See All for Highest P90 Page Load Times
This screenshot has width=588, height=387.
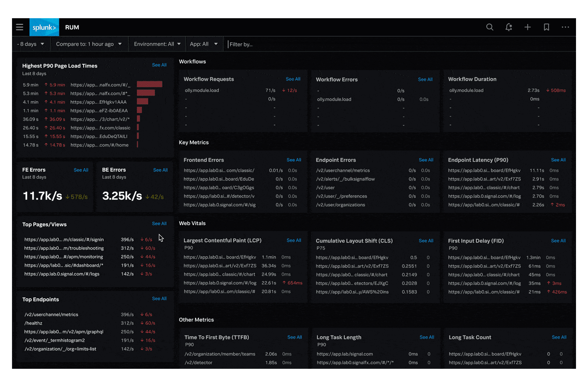click(159, 65)
